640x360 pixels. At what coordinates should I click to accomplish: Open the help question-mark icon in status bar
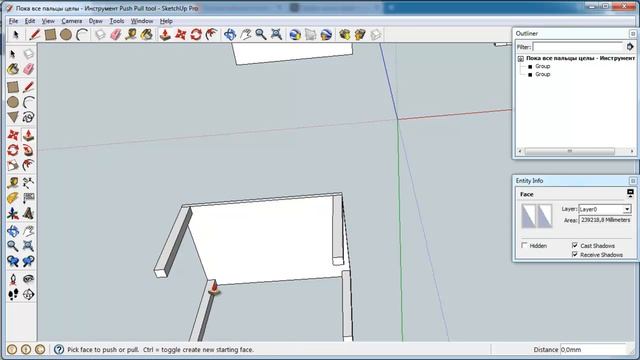pos(59,349)
